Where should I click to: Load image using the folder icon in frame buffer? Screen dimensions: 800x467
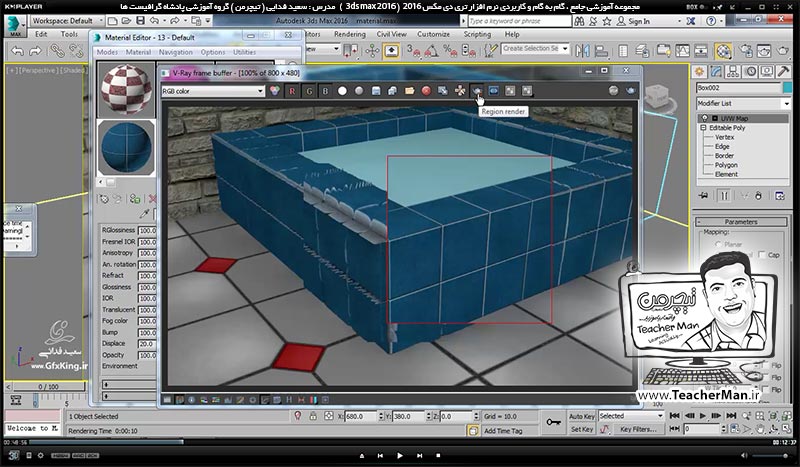click(409, 91)
